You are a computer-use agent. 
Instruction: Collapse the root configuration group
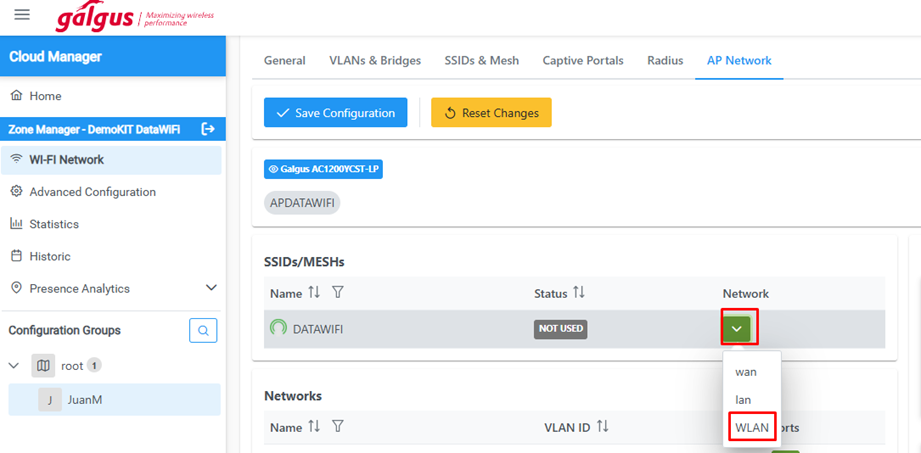(x=14, y=366)
